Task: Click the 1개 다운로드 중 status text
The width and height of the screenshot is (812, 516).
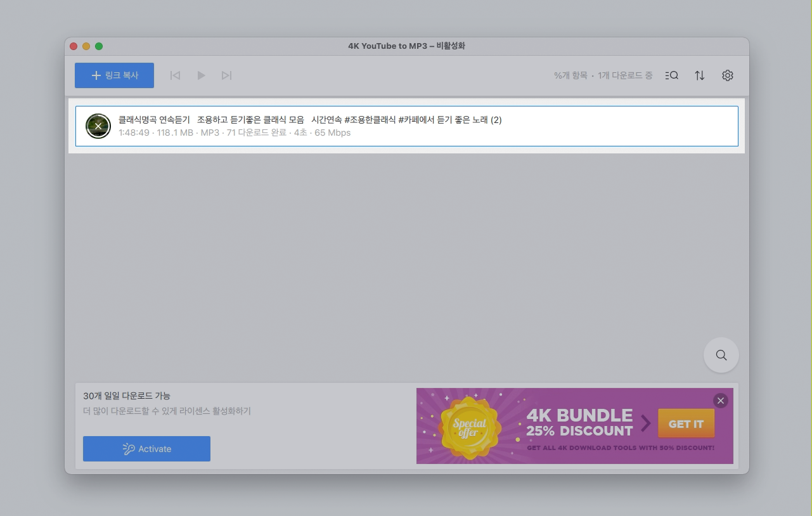Action: (x=625, y=75)
